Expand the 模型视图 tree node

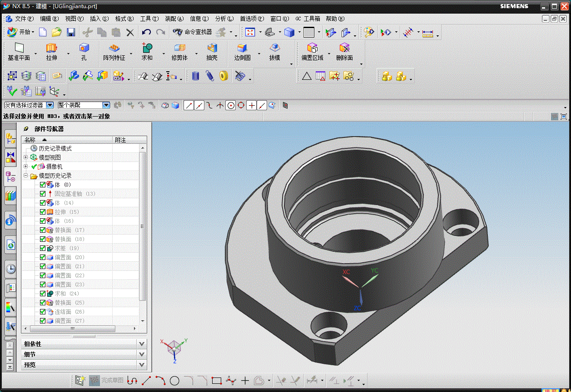click(26, 157)
